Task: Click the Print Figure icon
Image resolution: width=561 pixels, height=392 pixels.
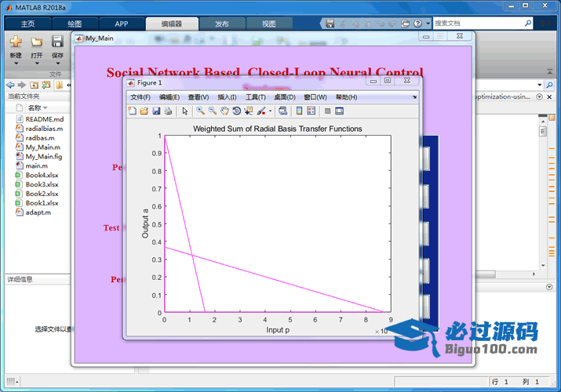Action: 168,111
